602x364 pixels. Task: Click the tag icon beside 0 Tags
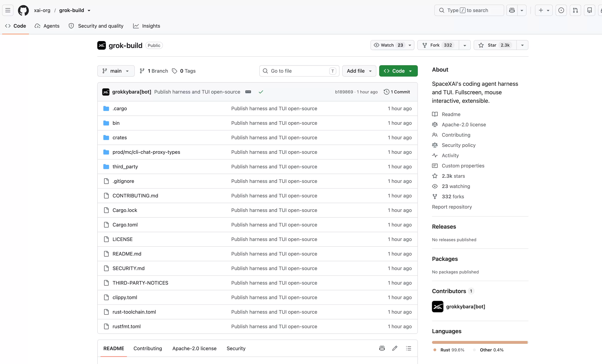174,71
